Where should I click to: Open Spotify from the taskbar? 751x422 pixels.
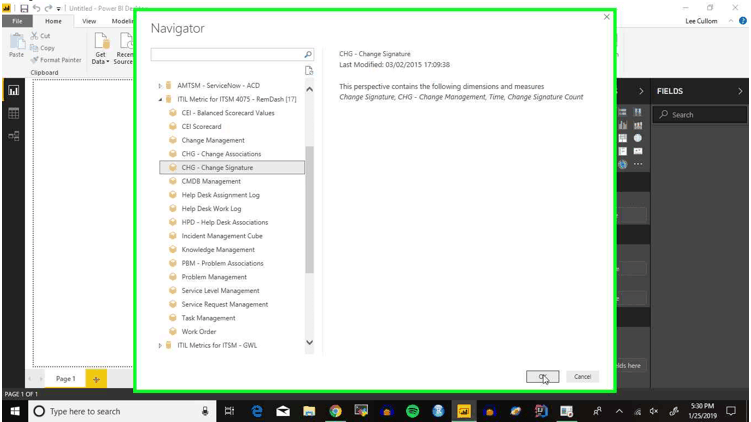point(412,411)
